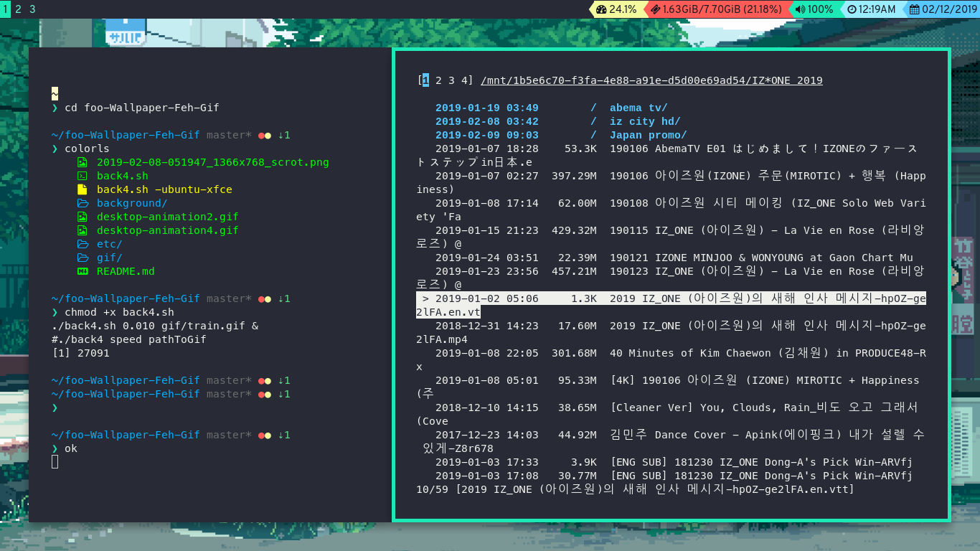Select the 190115 La Vie en Rose file

[671, 237]
